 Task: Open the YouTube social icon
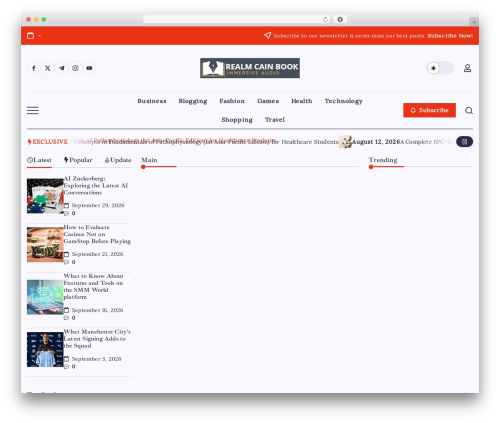click(89, 68)
